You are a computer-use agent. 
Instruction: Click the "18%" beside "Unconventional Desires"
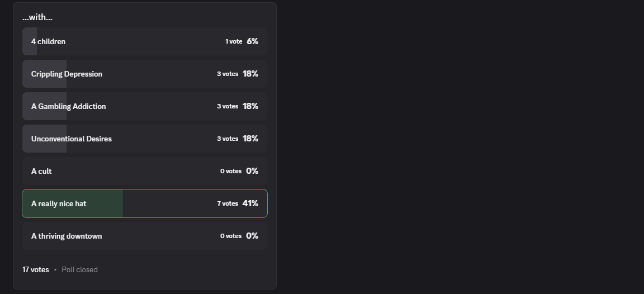[250, 139]
